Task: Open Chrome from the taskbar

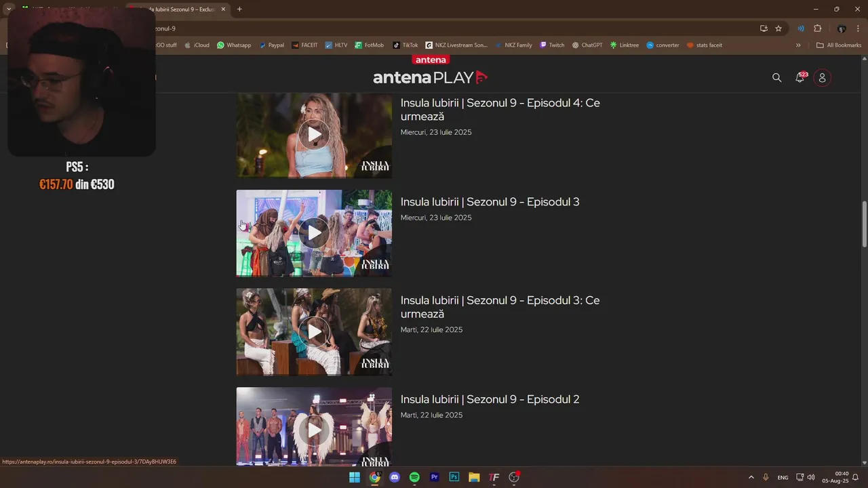Action: [x=374, y=477]
